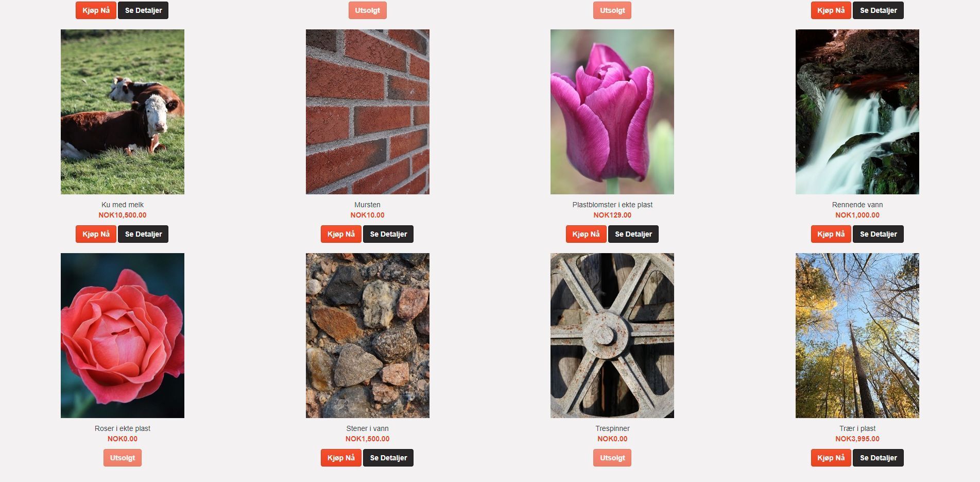Screen dimensions: 980x482
Task: See details for Trær i plast
Action: (878, 458)
